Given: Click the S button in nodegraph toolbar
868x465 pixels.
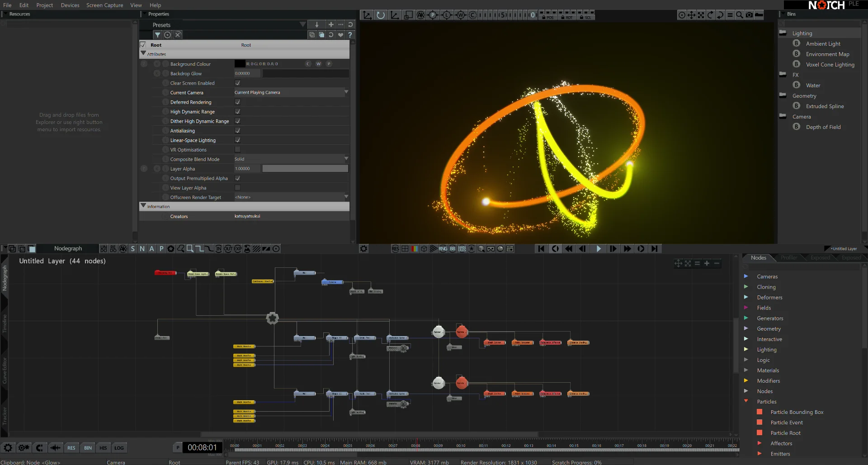Looking at the screenshot, I should tap(132, 249).
